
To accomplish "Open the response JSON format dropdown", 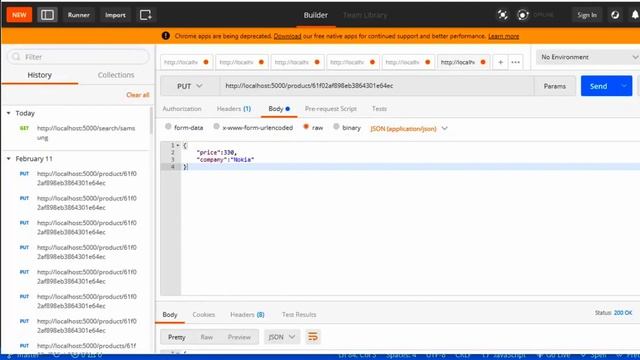I will [282, 337].
